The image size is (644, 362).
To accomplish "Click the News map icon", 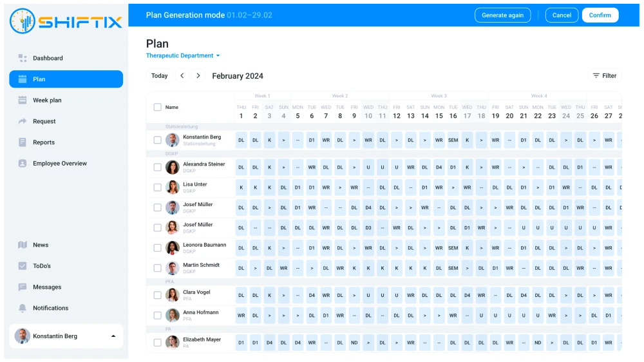I will pos(23,245).
